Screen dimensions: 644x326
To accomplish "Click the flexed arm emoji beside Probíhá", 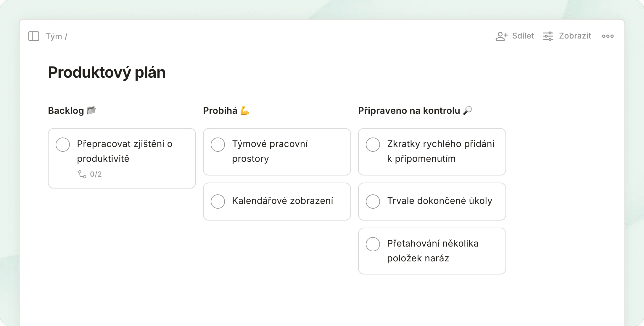I will [245, 111].
